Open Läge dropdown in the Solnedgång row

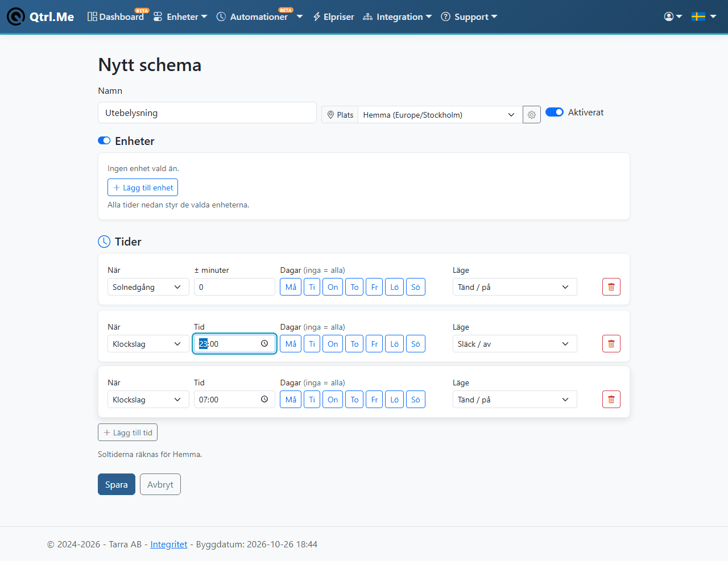pos(515,287)
